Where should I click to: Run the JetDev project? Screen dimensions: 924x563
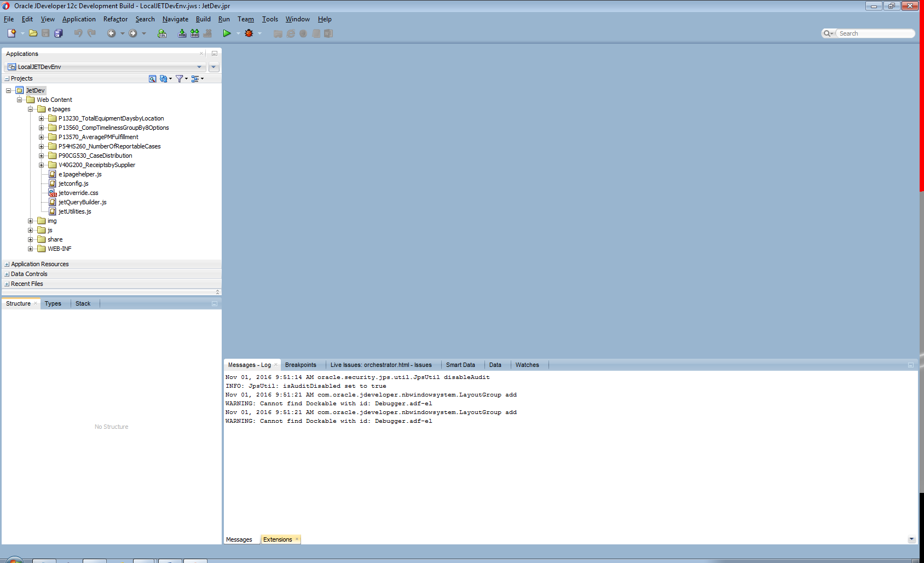(x=227, y=33)
